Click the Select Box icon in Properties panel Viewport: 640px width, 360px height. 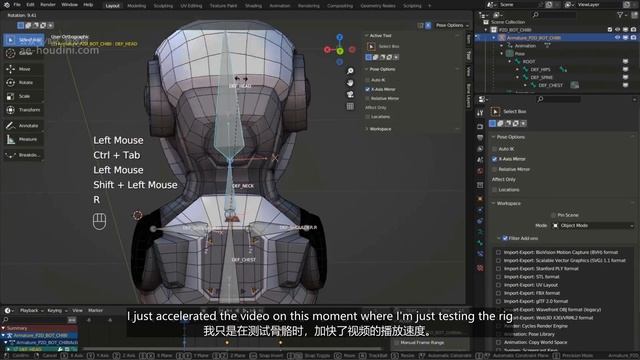pyautogui.click(x=495, y=111)
